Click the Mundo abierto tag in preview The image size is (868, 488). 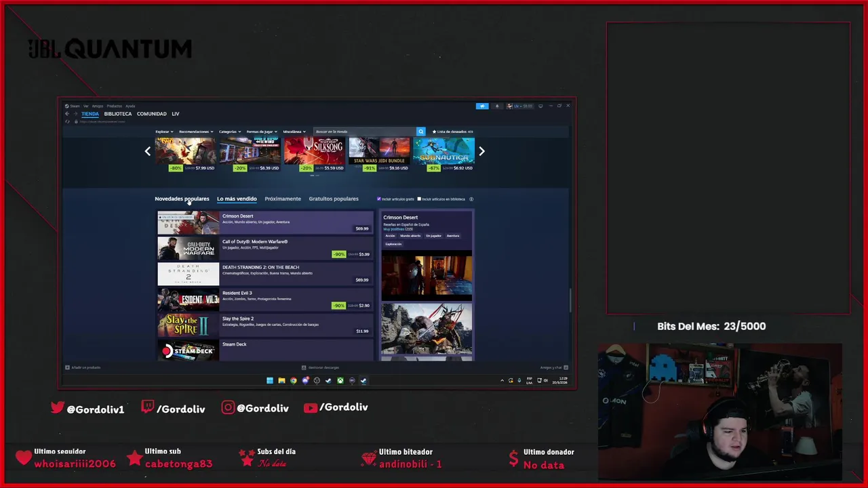point(410,235)
